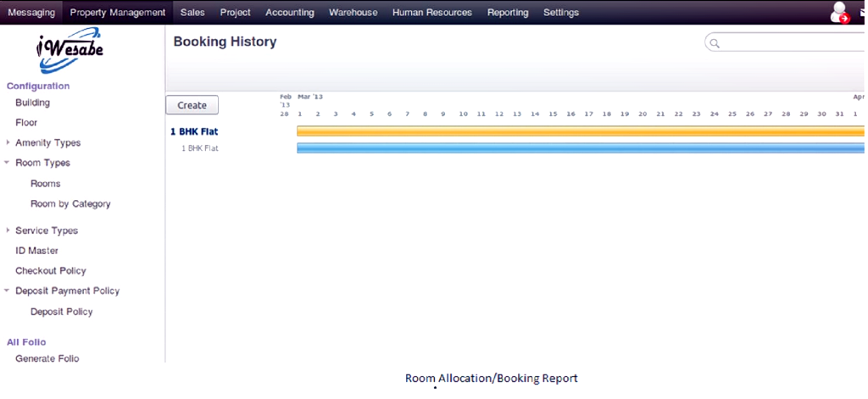The image size is (868, 399).
Task: Go to the Messaging menu
Action: point(31,13)
